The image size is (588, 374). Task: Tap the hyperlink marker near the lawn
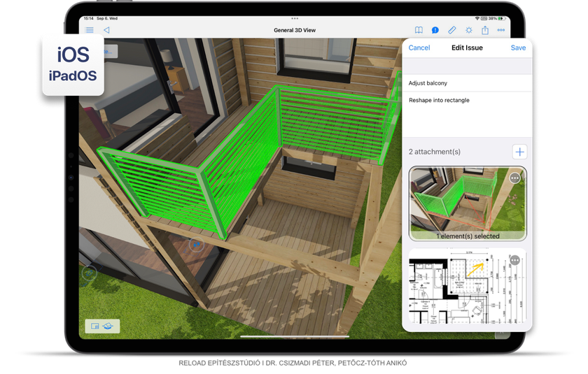pyautogui.click(x=90, y=273)
